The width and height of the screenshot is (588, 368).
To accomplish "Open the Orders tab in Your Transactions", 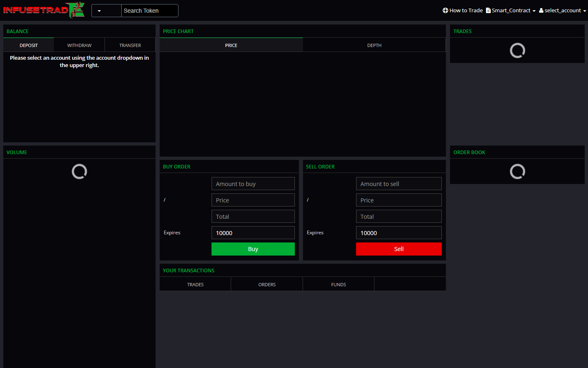I will (x=267, y=284).
